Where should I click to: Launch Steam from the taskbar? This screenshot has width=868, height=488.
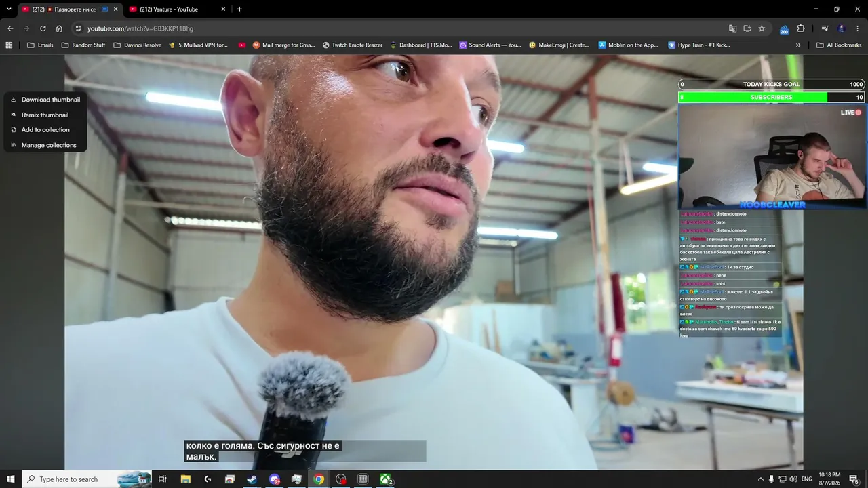click(x=252, y=479)
